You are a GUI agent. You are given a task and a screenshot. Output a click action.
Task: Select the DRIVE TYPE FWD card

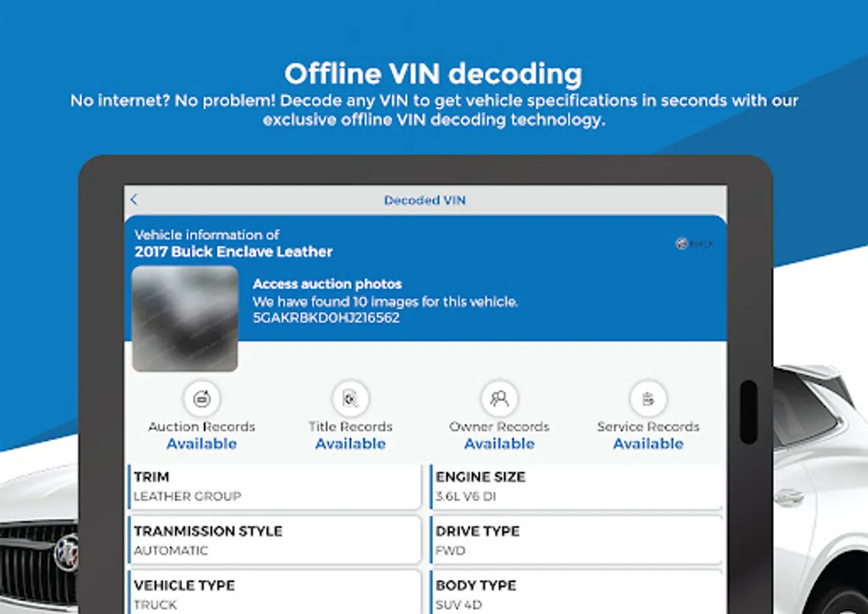pyautogui.click(x=577, y=540)
